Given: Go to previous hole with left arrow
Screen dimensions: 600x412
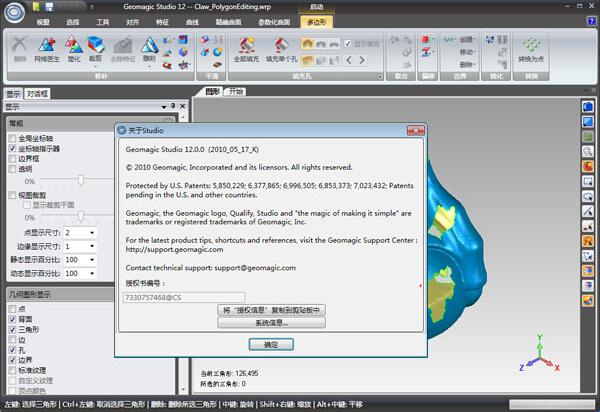Looking at the screenshot, I should click(x=349, y=60).
